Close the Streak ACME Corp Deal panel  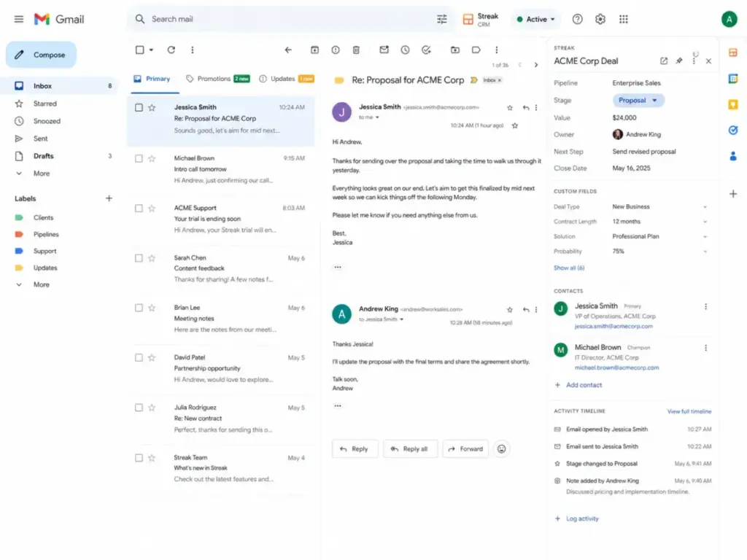708,61
